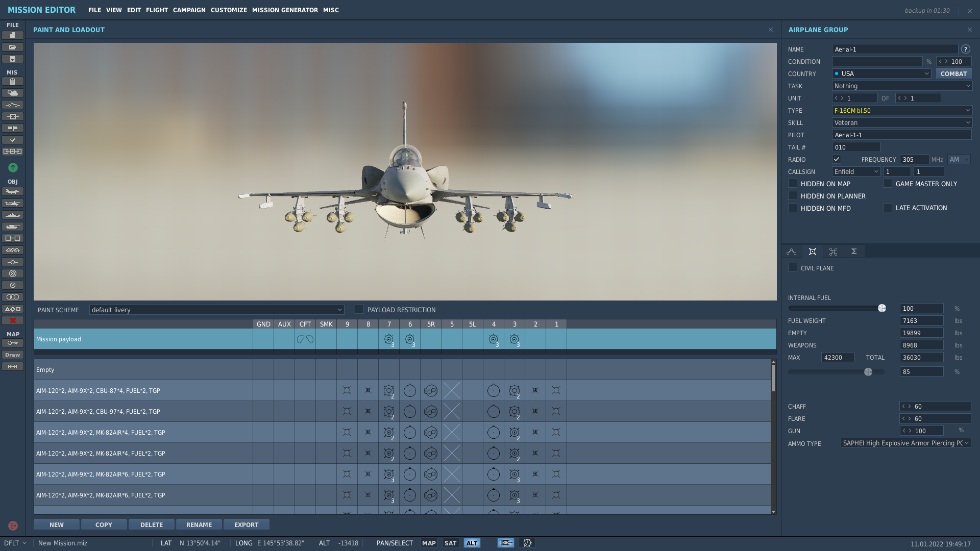Screen dimensions: 980x551
Task: Open the TYPE dropdown F-16CM bl.50
Action: pos(902,110)
